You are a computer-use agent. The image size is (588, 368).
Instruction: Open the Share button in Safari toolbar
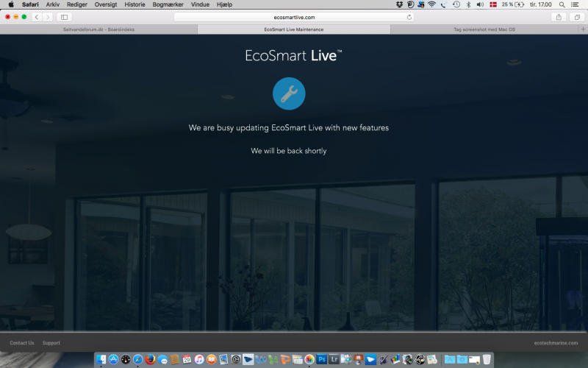pos(559,17)
